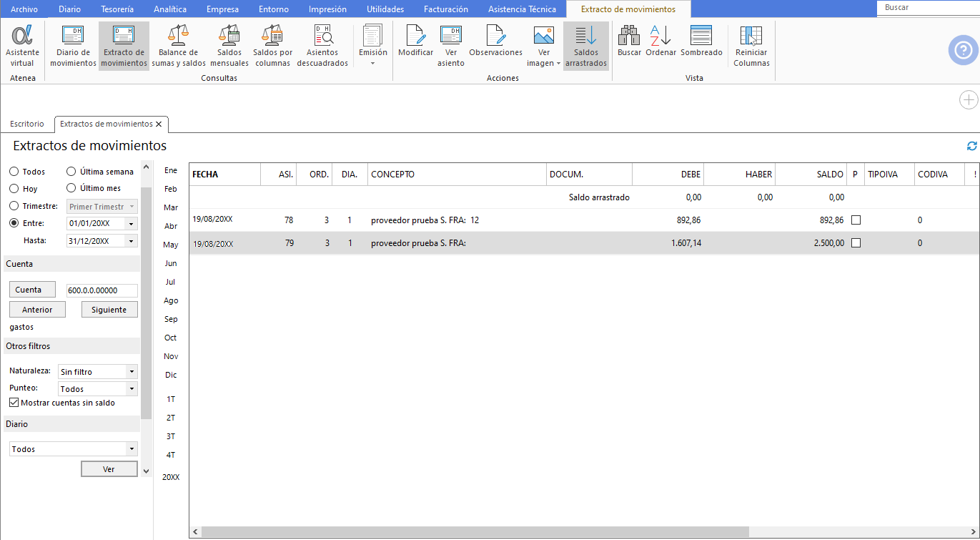
Task: Select the Todos date radio button
Action: (x=14, y=172)
